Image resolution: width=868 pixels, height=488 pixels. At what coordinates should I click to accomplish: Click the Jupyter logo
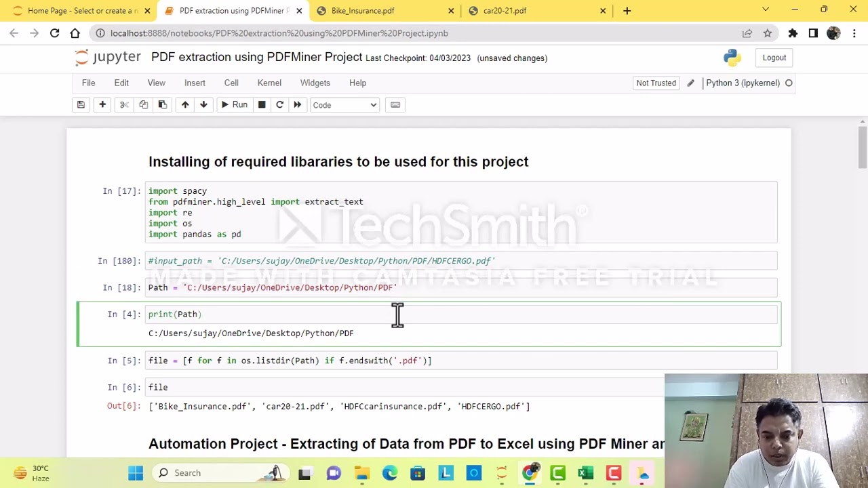pos(108,58)
